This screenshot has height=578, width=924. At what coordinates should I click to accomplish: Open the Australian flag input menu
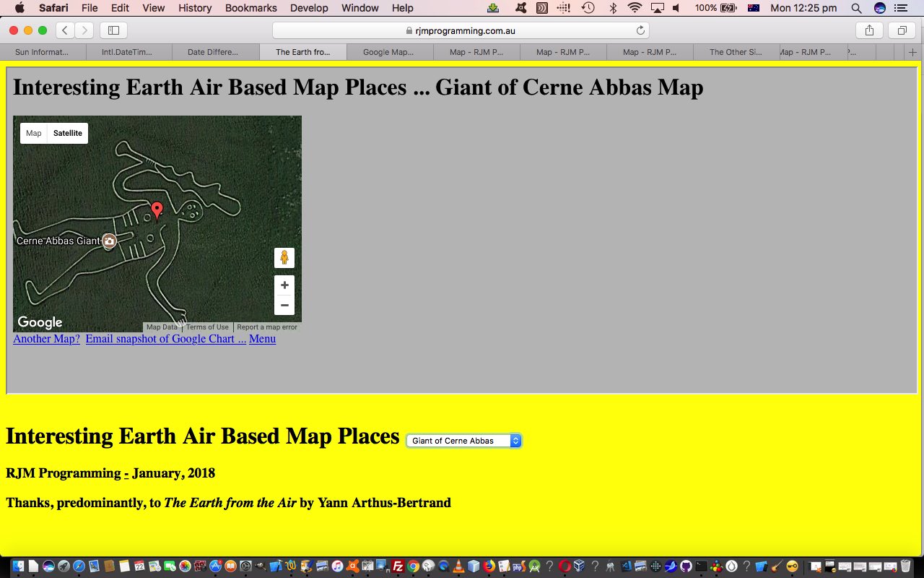point(754,8)
